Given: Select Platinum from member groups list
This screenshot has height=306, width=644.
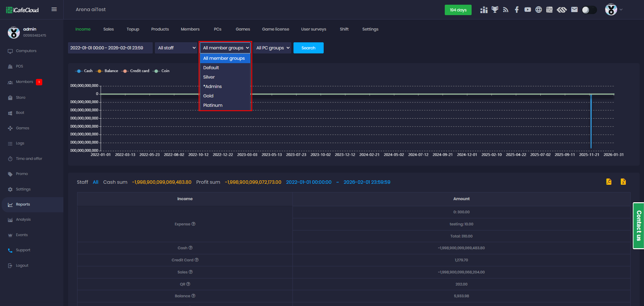Looking at the screenshot, I should [213, 105].
